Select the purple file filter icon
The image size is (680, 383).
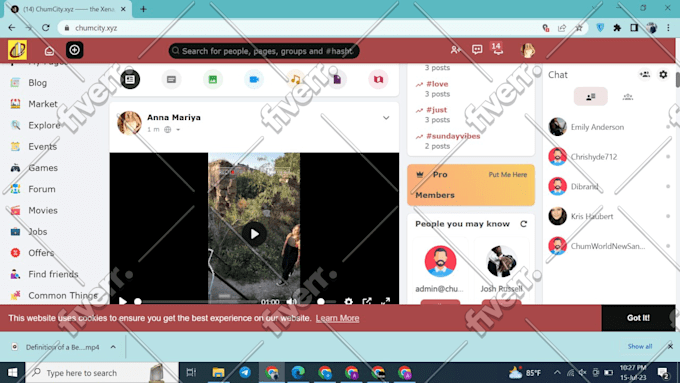point(337,79)
